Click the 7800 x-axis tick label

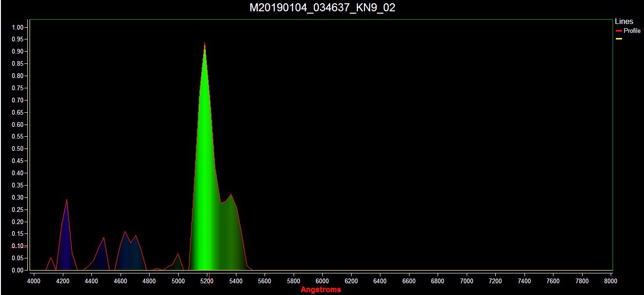click(x=582, y=281)
